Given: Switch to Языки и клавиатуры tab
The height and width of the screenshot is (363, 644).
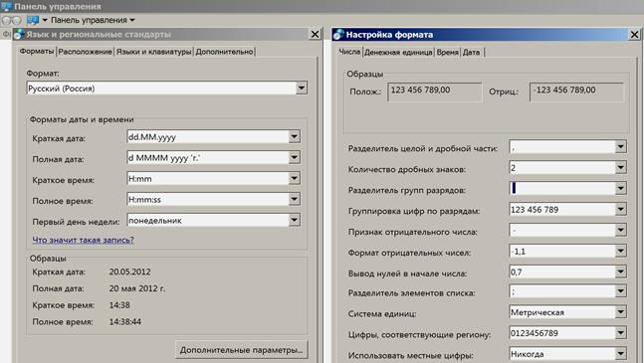Looking at the screenshot, I should pyautogui.click(x=153, y=52).
